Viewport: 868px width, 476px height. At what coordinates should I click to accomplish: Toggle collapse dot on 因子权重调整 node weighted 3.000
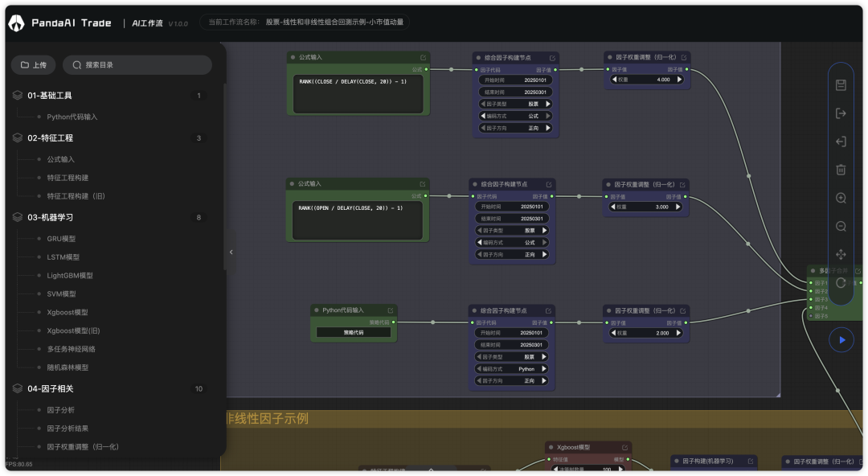tap(608, 185)
